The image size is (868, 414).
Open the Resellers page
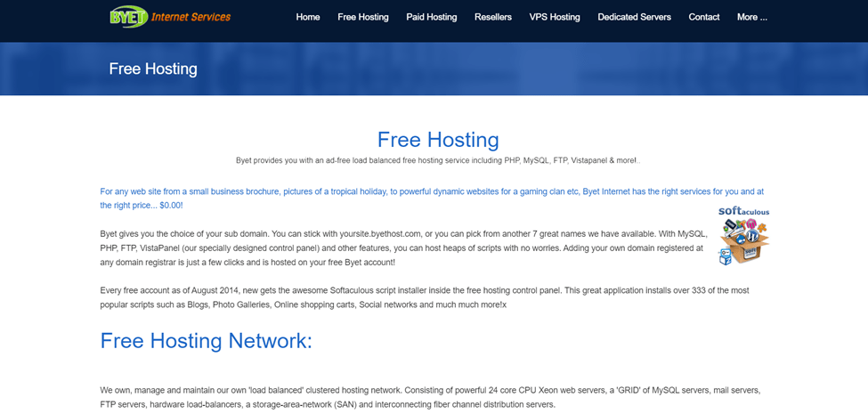click(493, 17)
